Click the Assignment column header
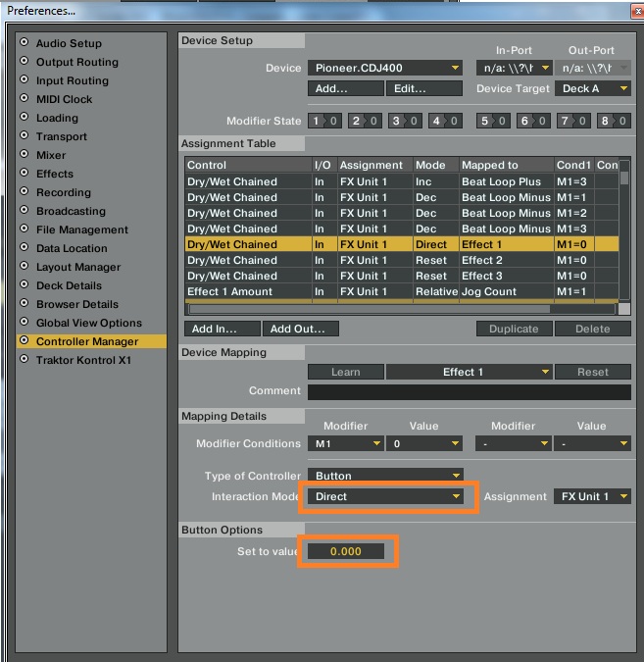 [x=374, y=165]
